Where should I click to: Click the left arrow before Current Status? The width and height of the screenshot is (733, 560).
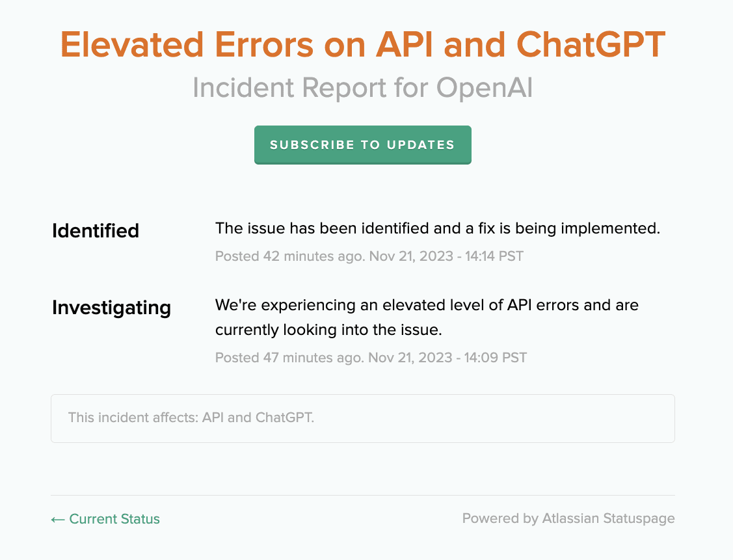pyautogui.click(x=57, y=519)
